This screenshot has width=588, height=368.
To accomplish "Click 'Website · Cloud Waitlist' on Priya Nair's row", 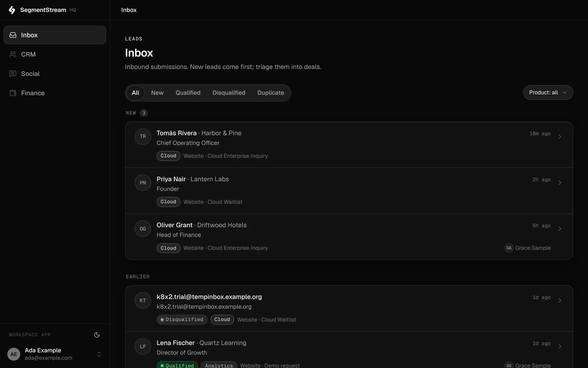I will pyautogui.click(x=213, y=202).
